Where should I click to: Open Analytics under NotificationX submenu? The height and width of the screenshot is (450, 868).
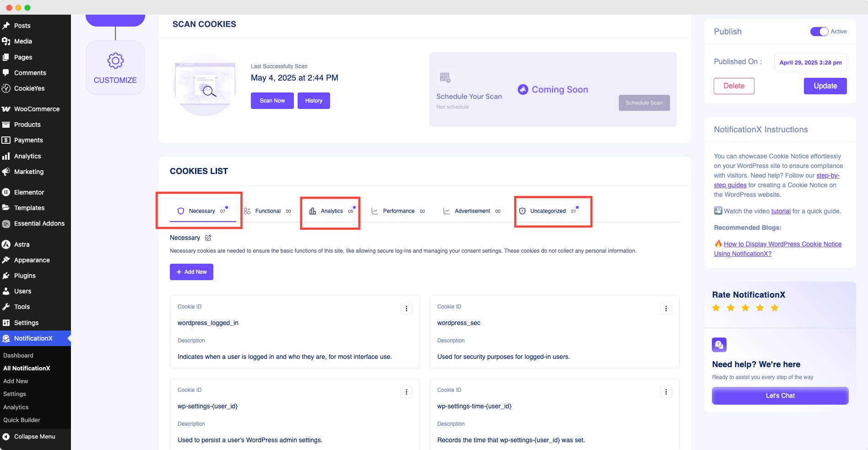16,407
